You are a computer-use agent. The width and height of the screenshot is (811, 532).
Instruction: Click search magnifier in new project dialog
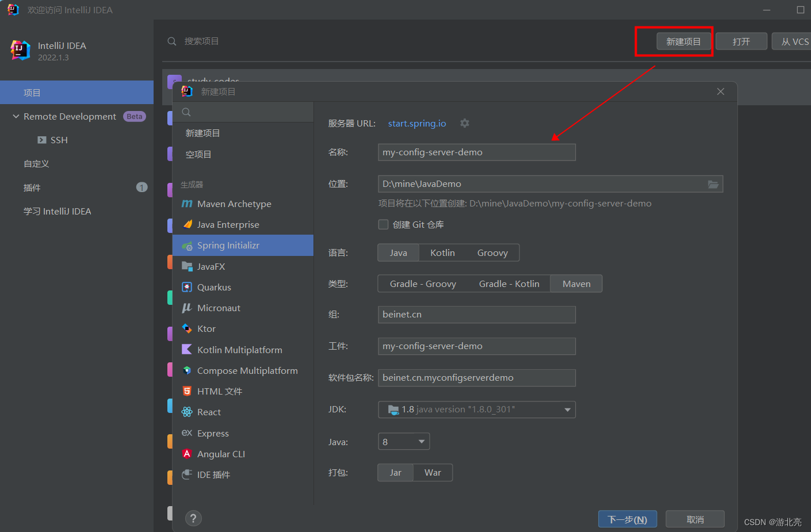click(x=186, y=112)
